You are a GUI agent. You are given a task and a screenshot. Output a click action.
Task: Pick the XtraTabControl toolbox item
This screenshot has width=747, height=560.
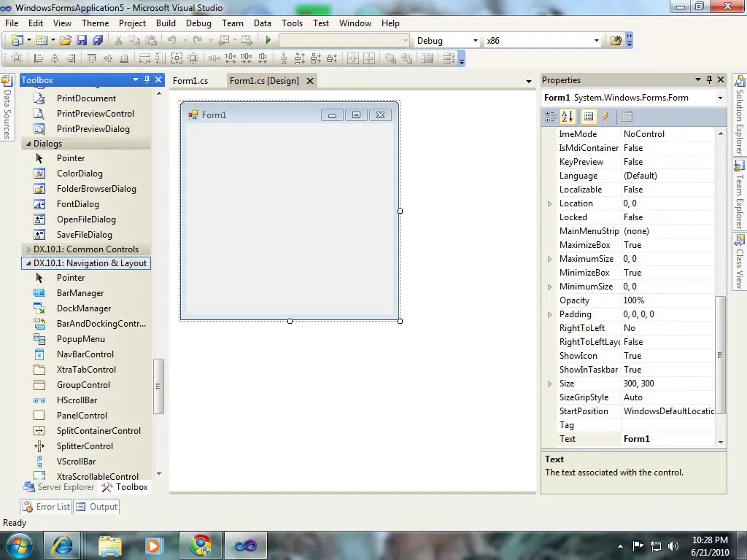[86, 370]
